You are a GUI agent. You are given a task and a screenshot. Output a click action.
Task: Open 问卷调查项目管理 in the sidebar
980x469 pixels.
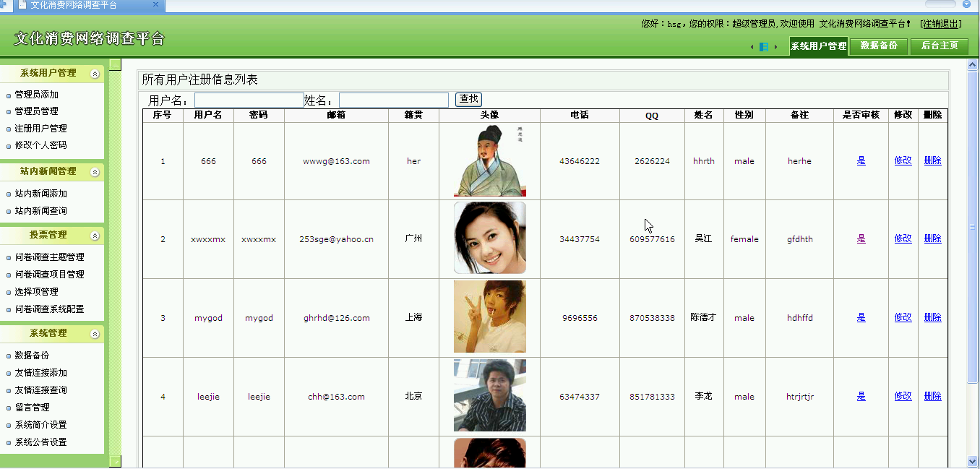[49, 275]
